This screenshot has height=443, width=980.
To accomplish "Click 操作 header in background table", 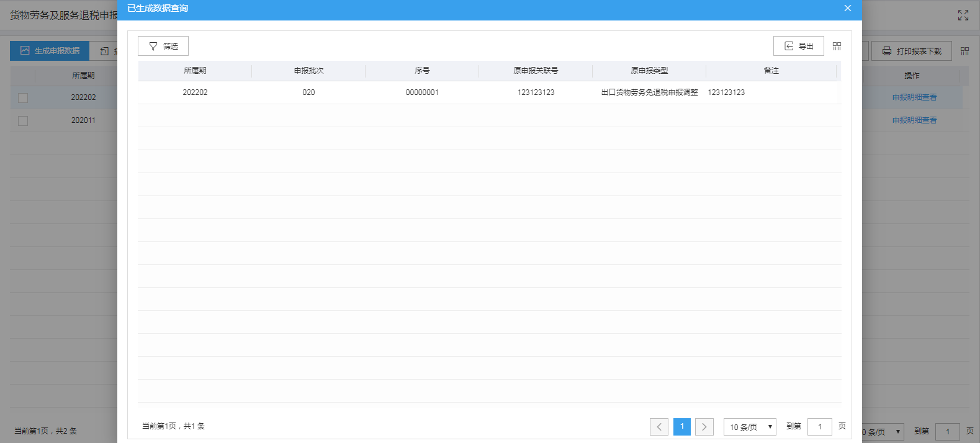I will tap(912, 76).
